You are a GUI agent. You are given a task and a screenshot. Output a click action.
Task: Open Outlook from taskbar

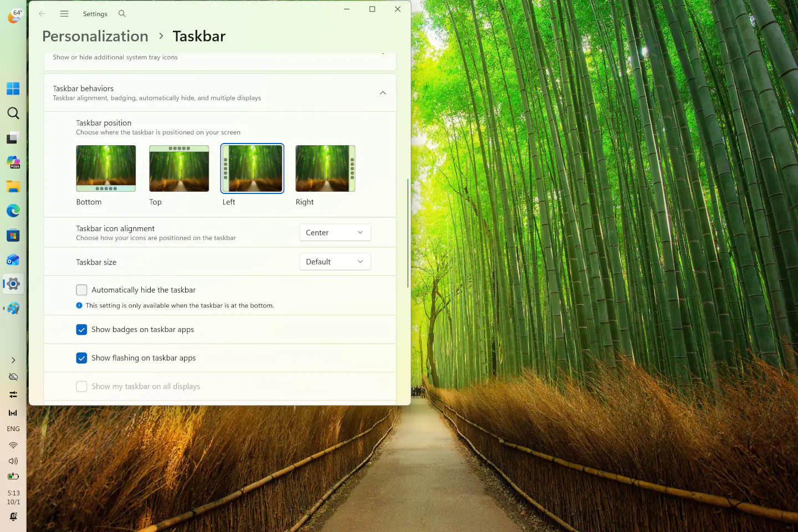(x=13, y=260)
